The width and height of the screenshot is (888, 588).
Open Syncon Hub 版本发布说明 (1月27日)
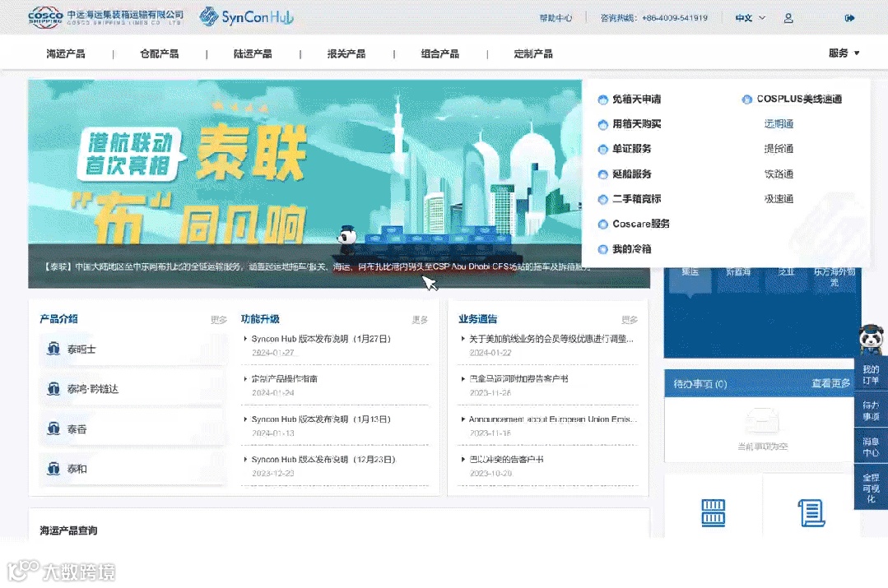click(x=321, y=339)
